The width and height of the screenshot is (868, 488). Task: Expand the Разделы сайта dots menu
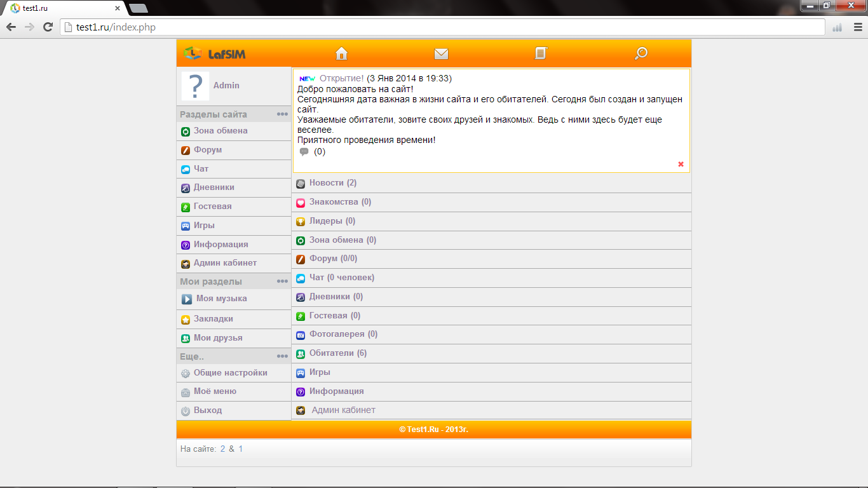pyautogui.click(x=283, y=114)
